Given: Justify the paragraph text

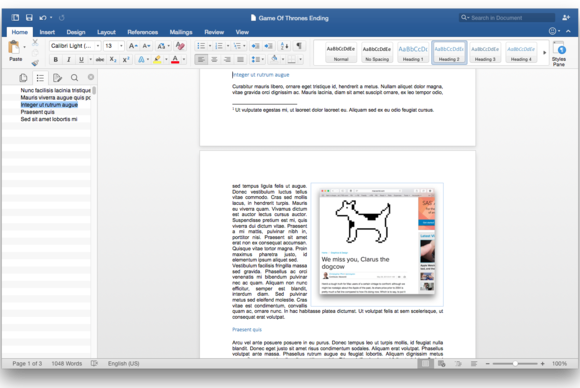Looking at the screenshot, I should 240,60.
